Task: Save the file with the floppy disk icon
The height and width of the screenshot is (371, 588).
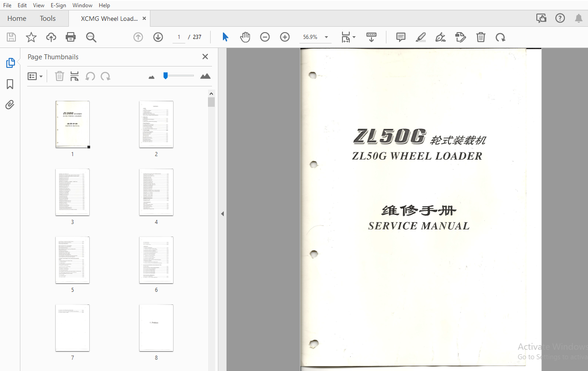Action: click(x=11, y=37)
